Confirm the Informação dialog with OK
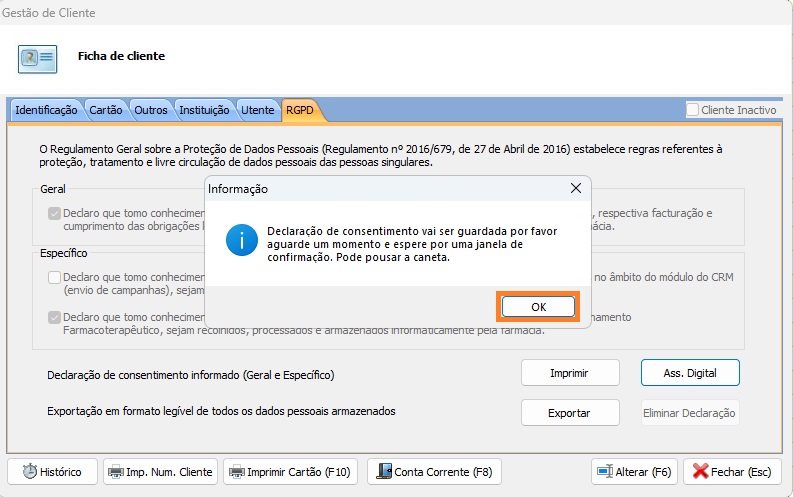793x497 pixels. (x=538, y=306)
